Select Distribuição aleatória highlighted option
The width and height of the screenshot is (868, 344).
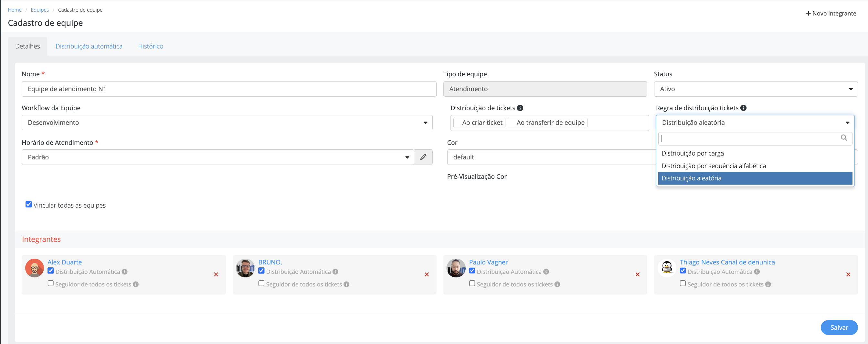[755, 178]
